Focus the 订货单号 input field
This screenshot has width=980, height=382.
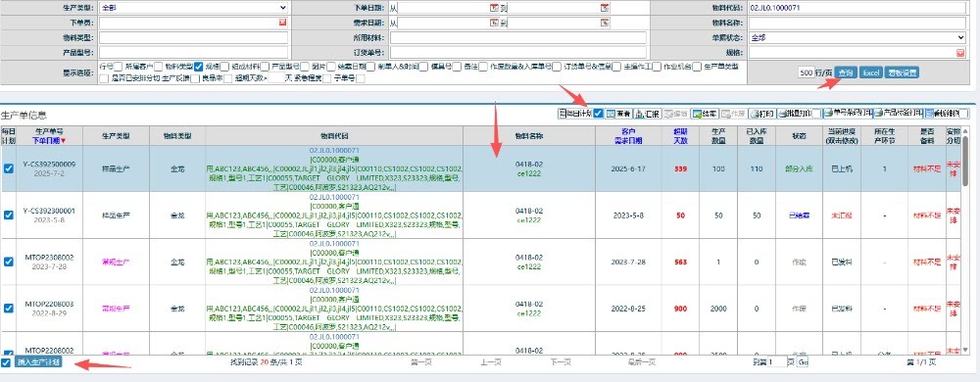click(518, 53)
